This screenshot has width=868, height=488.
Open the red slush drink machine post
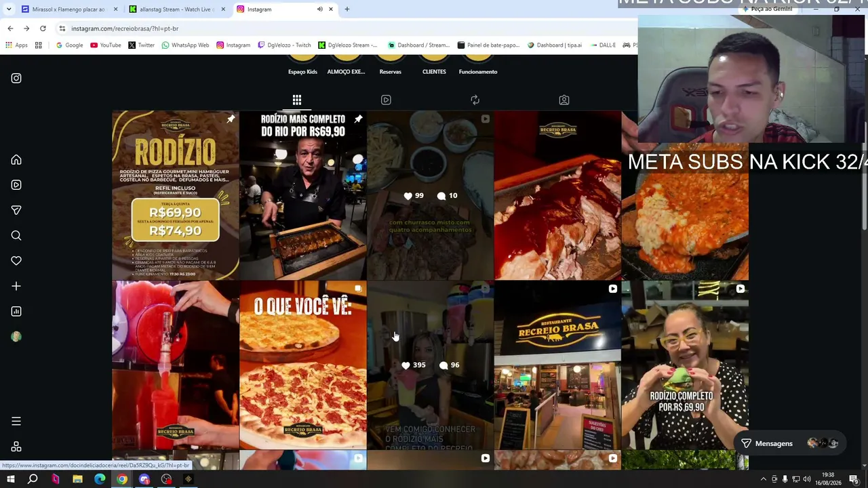[176, 365]
